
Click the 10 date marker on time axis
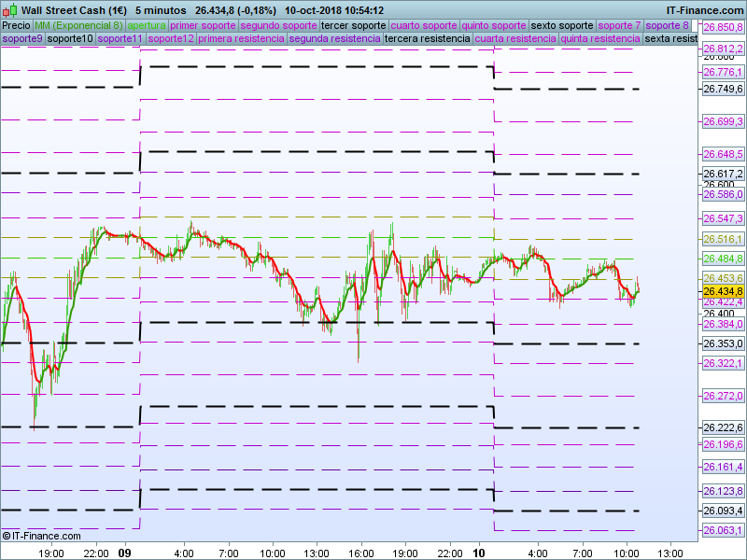(480, 553)
